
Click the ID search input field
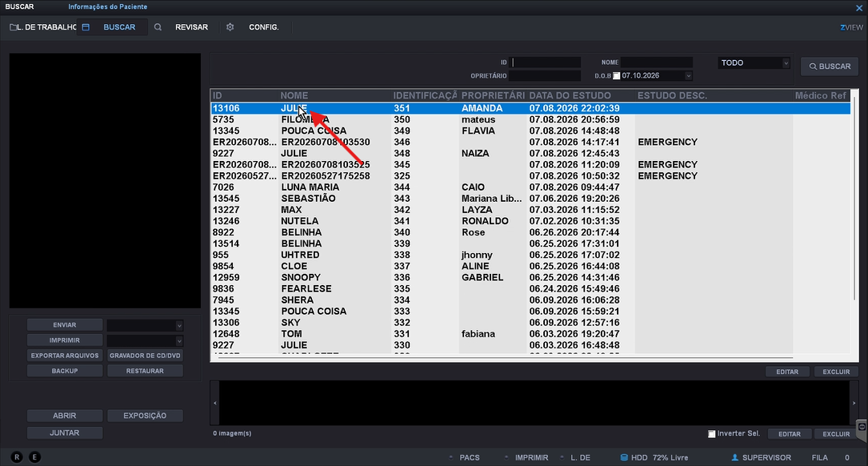click(546, 62)
